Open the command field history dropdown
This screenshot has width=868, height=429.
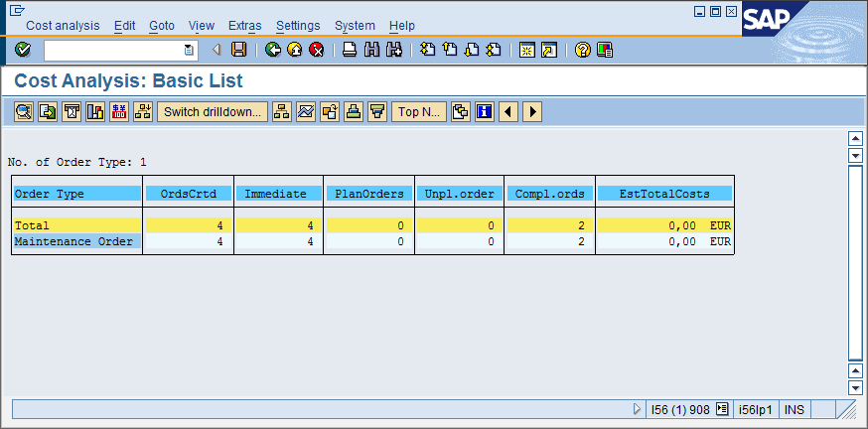click(189, 51)
